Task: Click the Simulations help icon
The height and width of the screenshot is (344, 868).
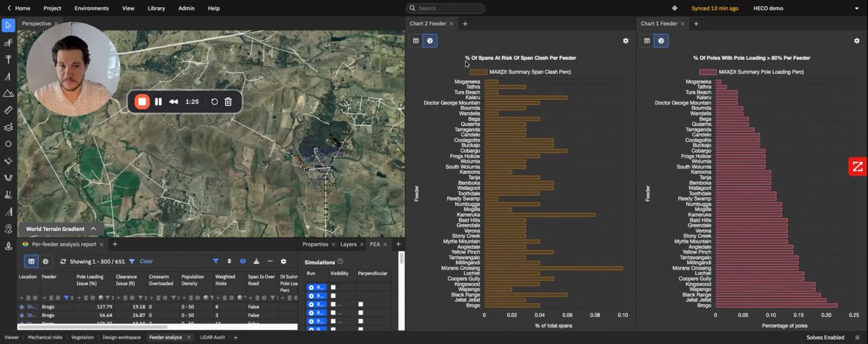Action: point(340,261)
